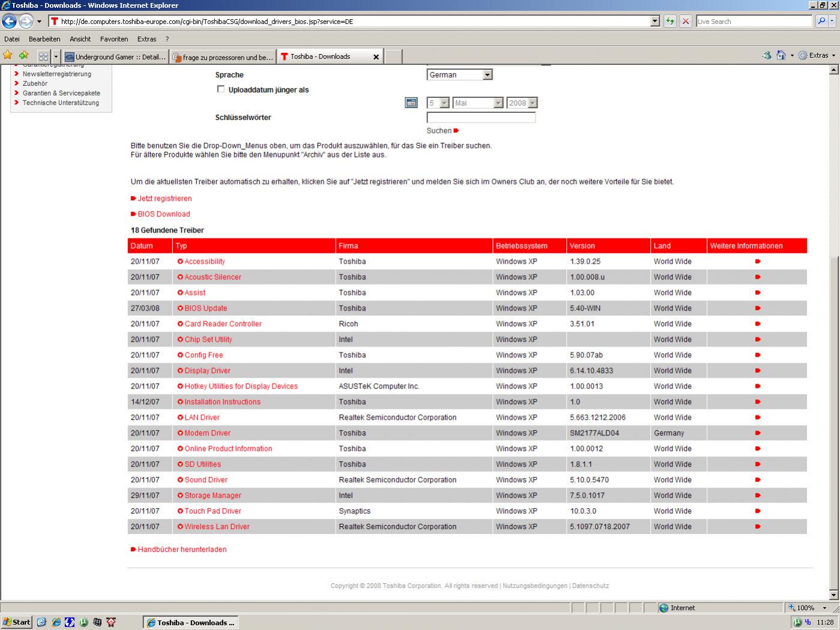
Task: Click the Schlüsselwörter keyword input field
Action: [x=481, y=118]
